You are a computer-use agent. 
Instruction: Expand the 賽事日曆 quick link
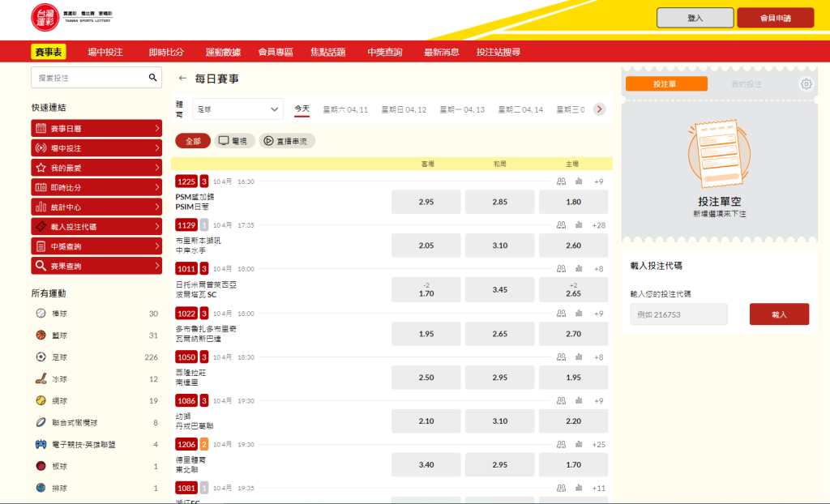[x=96, y=129]
